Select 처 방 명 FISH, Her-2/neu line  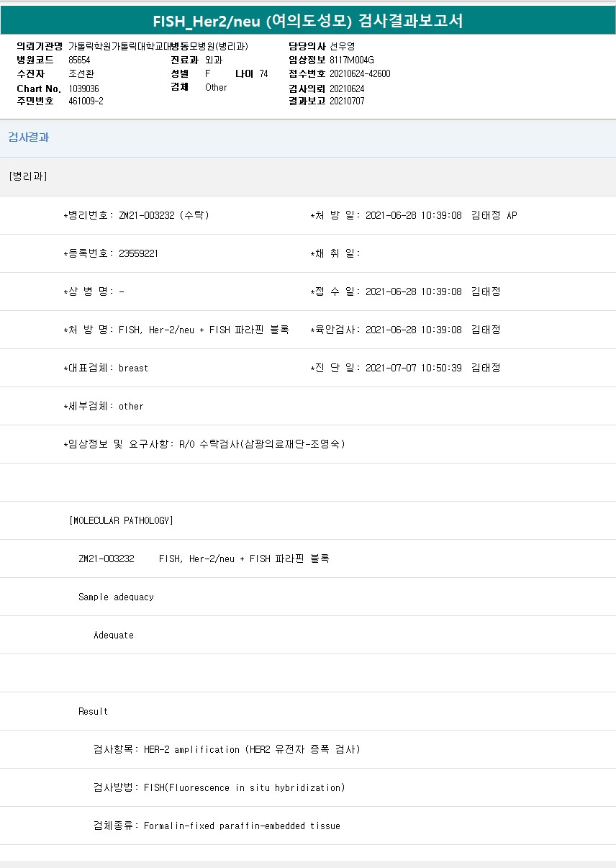(x=176, y=330)
